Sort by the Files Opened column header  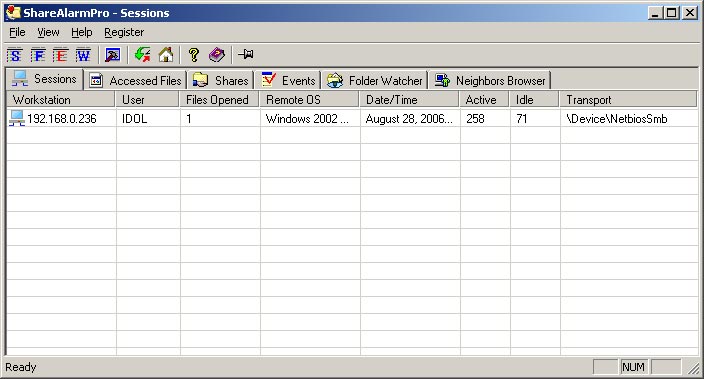point(220,100)
